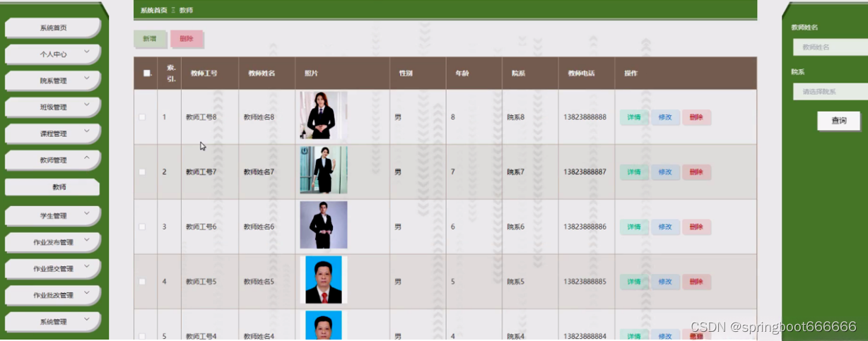Click the red 删除 button above table

click(x=186, y=39)
